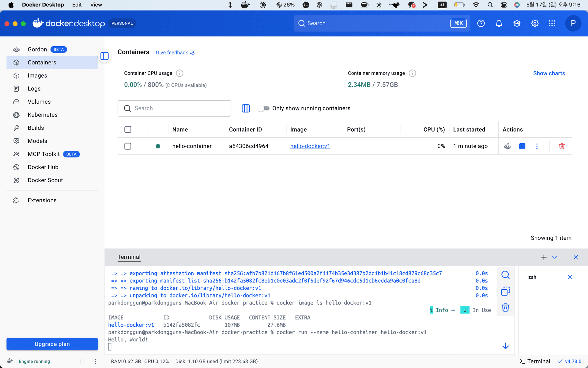Screen dimensions: 588x368
Task: Expand the terminal session type dropdown
Action: pyautogui.click(x=555, y=257)
